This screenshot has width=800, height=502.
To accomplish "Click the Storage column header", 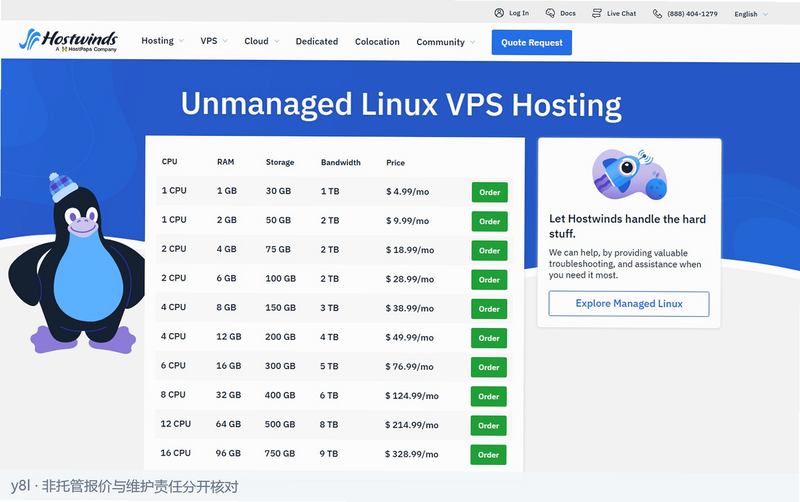I will point(280,162).
